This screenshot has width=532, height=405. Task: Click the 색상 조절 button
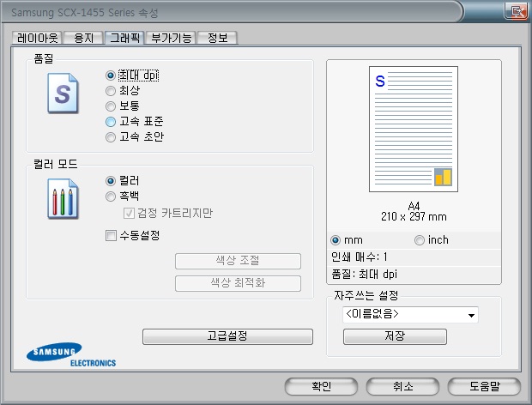pyautogui.click(x=238, y=261)
